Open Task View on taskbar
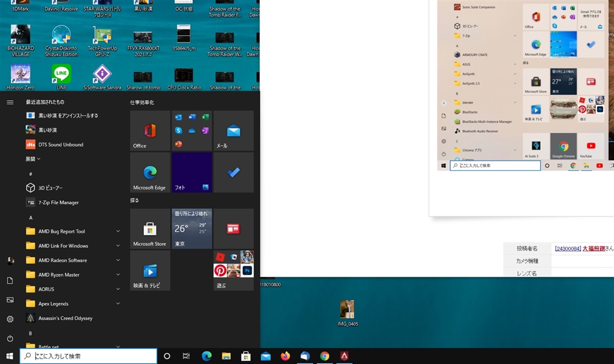 click(x=186, y=356)
